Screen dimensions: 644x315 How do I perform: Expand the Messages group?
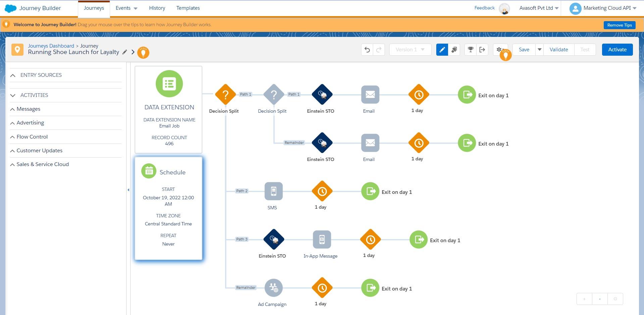(x=12, y=109)
